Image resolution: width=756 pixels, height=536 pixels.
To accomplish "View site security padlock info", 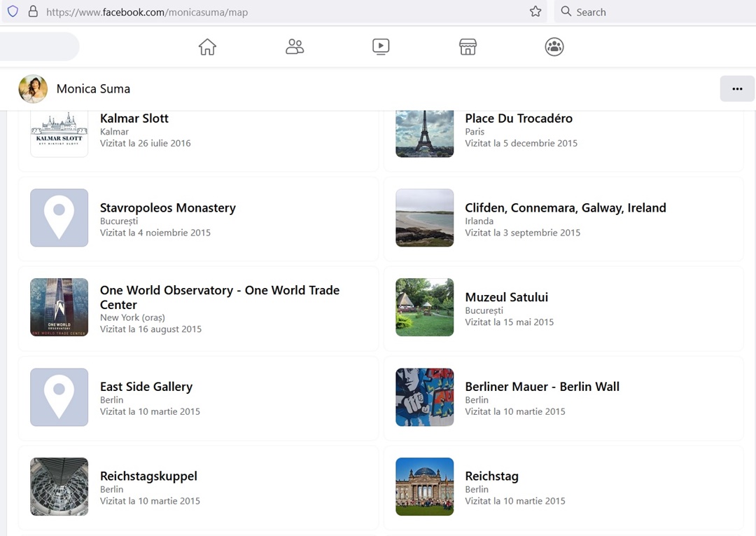I will tap(32, 12).
